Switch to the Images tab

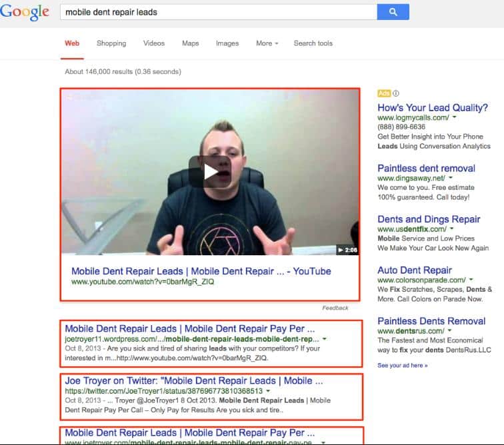coord(227,43)
